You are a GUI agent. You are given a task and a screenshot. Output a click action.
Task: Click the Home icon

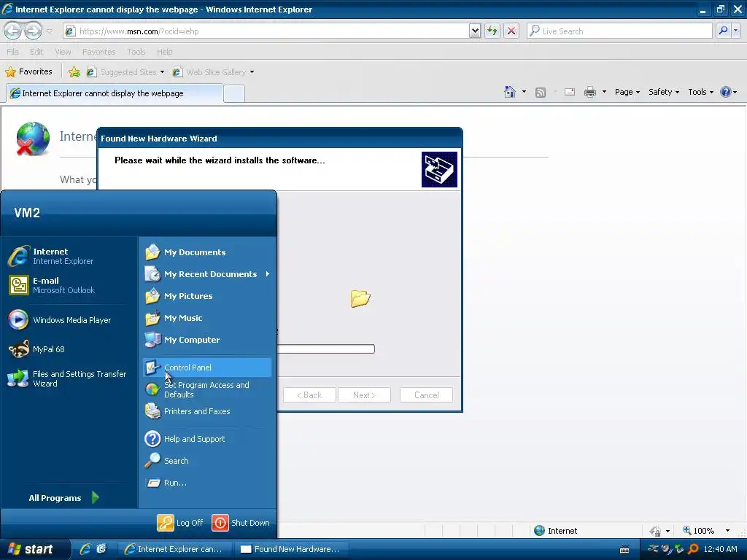tap(510, 92)
